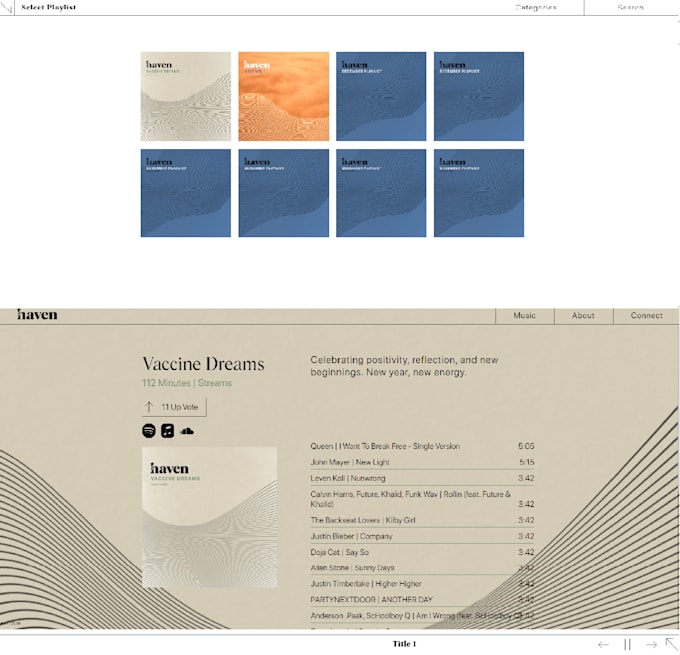This screenshot has height=655, width=680.
Task: Click the haven logo in header
Action: (x=37, y=314)
